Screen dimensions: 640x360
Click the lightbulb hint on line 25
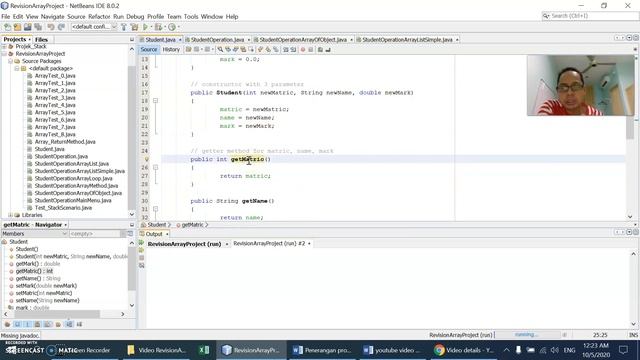147,159
